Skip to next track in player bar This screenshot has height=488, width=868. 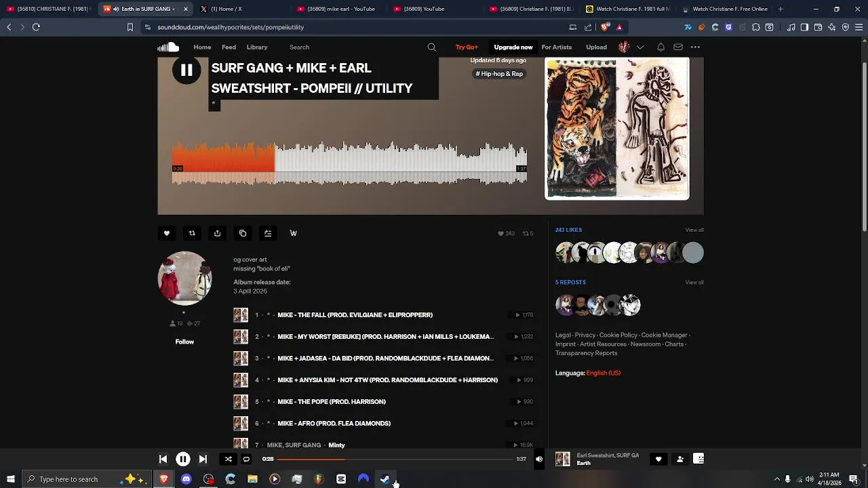pos(203,459)
